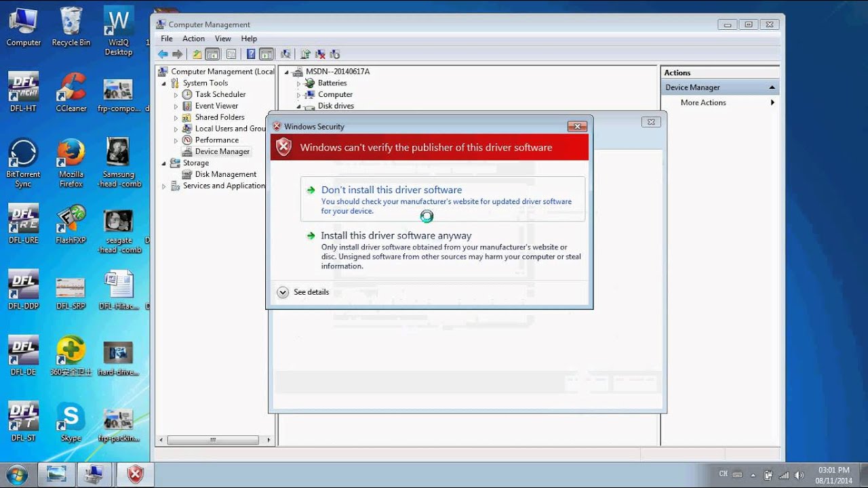Collapse the System Tools tree node
This screenshot has width=868, height=488.
click(x=164, y=83)
